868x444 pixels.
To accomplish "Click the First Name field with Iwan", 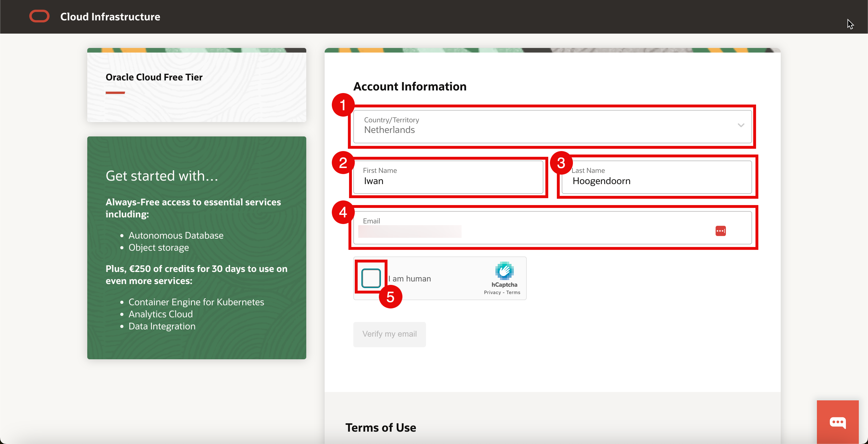I will 448,178.
